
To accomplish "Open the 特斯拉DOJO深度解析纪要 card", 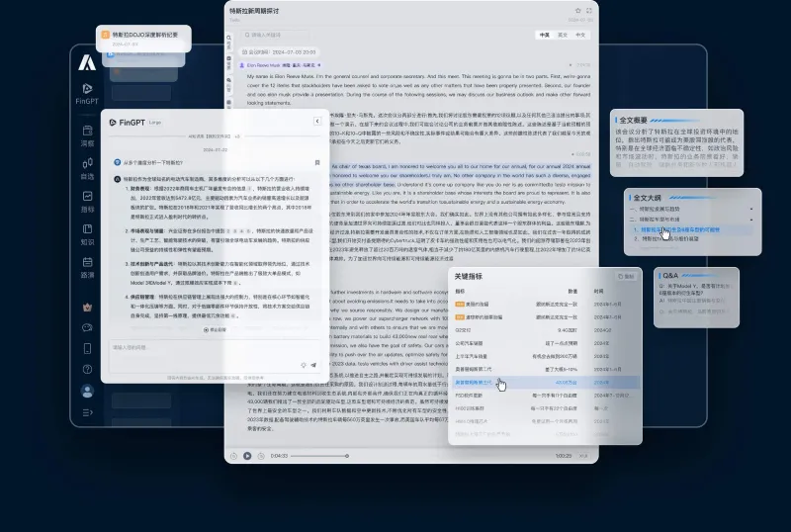I will (x=143, y=39).
